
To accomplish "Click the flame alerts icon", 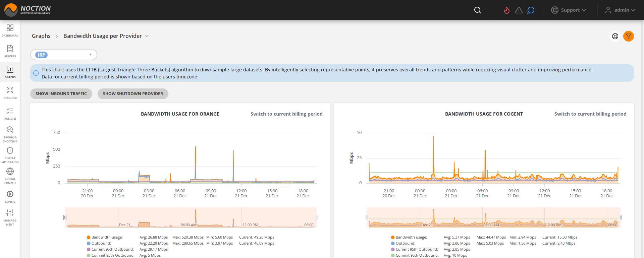I will 506,10.
